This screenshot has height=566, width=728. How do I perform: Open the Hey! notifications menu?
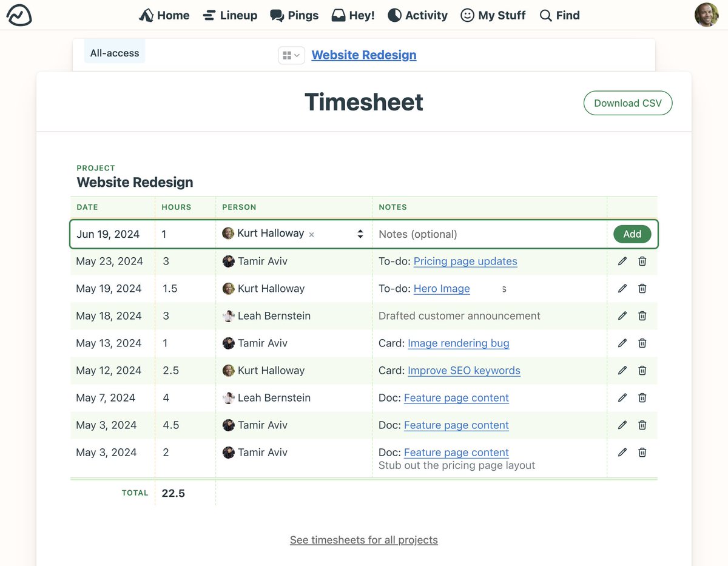point(353,15)
